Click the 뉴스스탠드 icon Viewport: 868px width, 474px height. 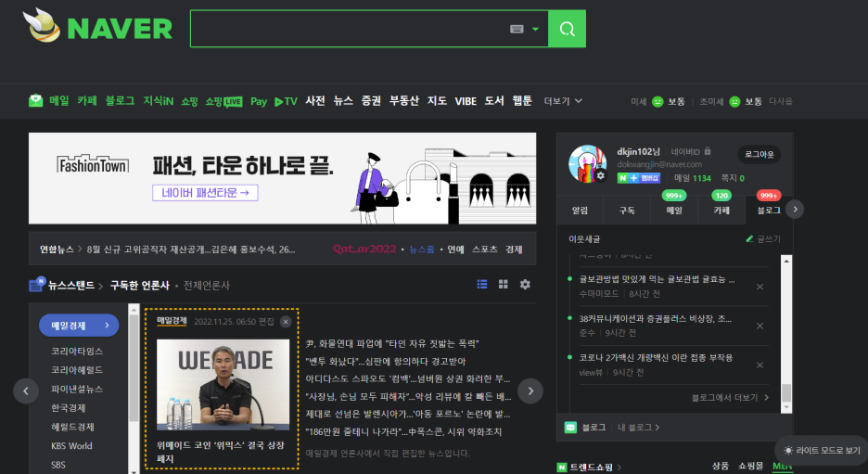coord(36,284)
